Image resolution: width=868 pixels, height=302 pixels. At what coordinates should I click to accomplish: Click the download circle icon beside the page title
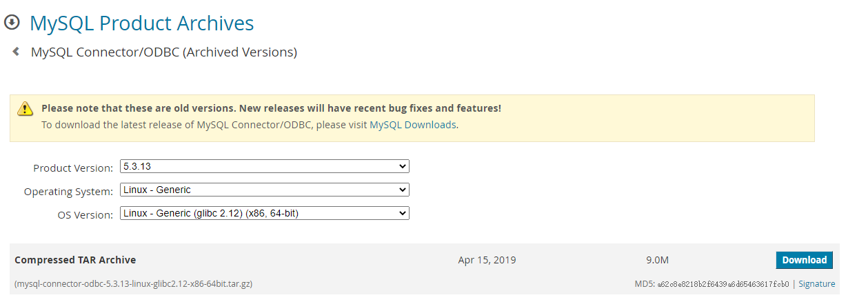click(x=12, y=22)
